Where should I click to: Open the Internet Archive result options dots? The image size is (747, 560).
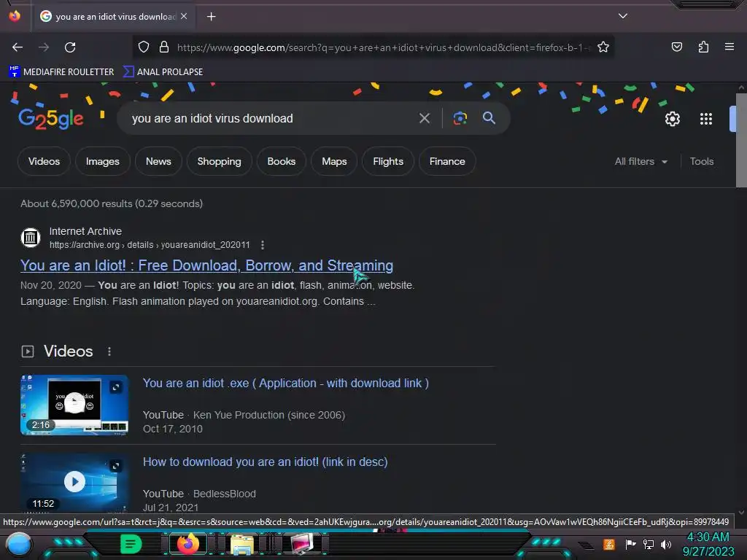pos(263,245)
